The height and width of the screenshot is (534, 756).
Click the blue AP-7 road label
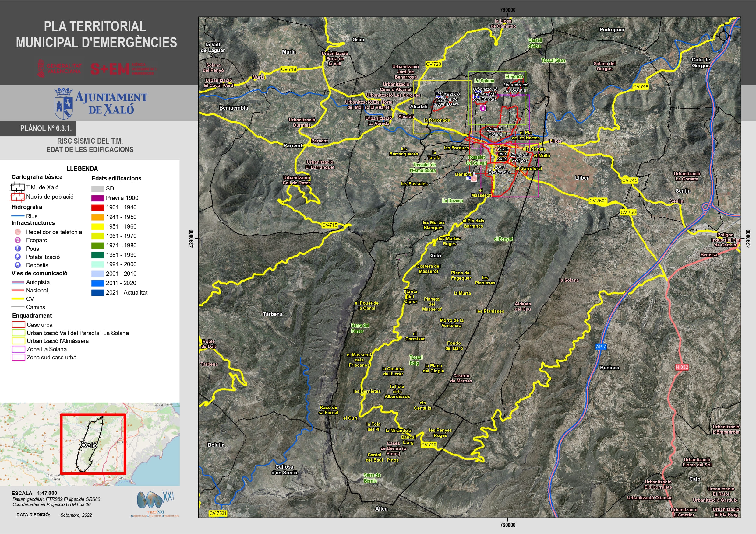[x=601, y=347]
